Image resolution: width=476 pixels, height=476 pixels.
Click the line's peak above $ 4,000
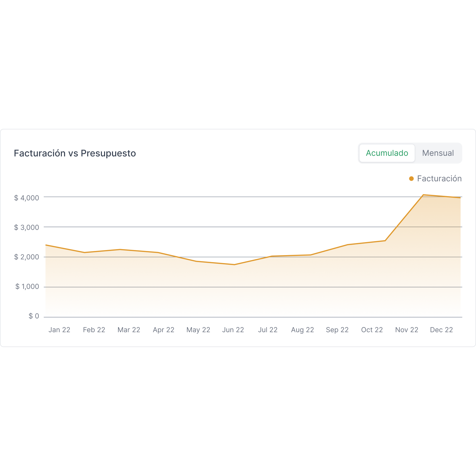[x=423, y=195]
